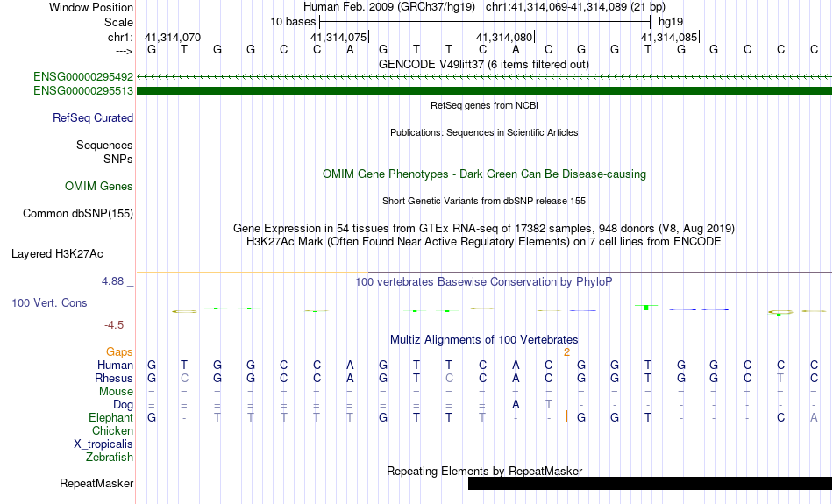
Task: Click the Common dbSNP(155) track label
Action: click(78, 214)
